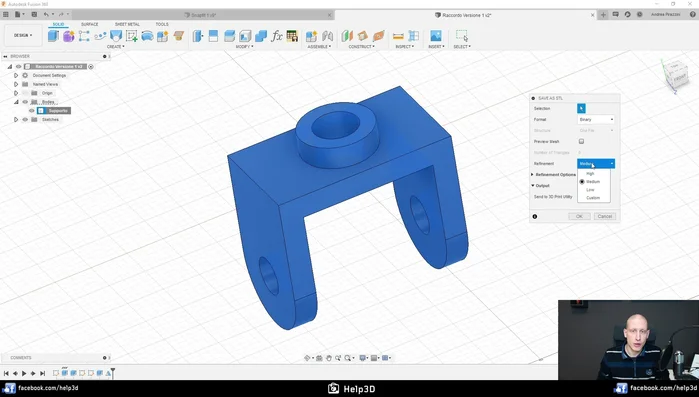Click Cancel in Save As STL dialog

(x=604, y=216)
